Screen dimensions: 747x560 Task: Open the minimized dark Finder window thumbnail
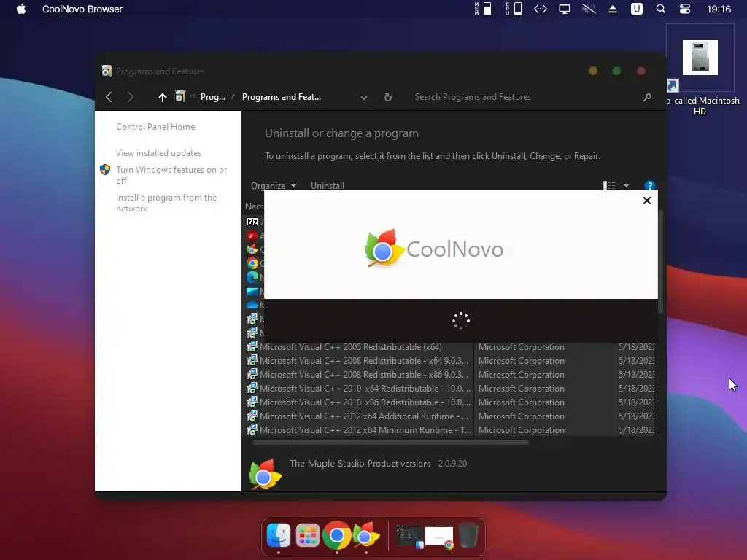pyautogui.click(x=410, y=537)
